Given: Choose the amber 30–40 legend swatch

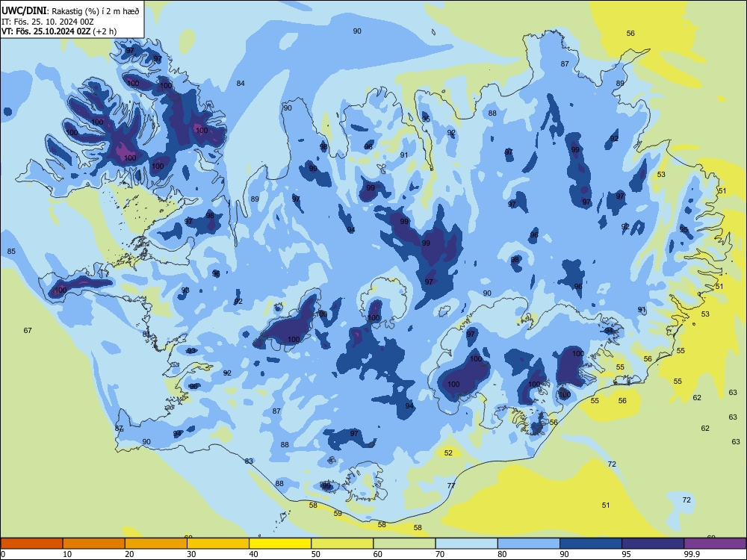Looking at the screenshot, I should 218,544.
